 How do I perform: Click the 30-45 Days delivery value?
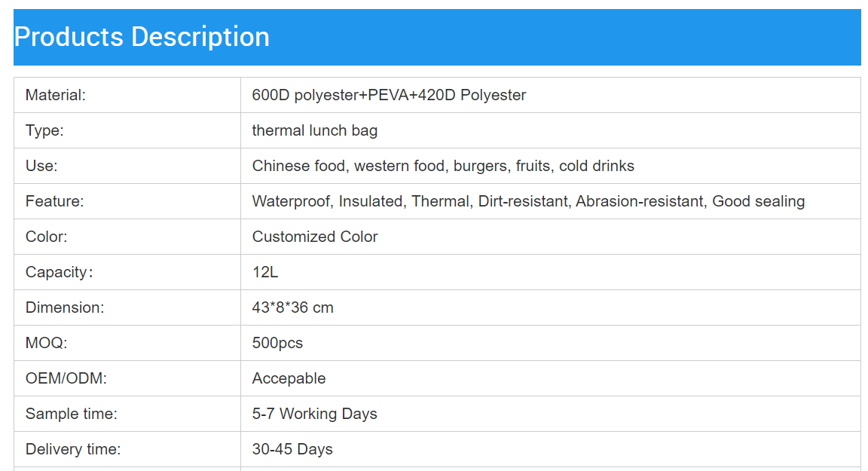click(292, 449)
